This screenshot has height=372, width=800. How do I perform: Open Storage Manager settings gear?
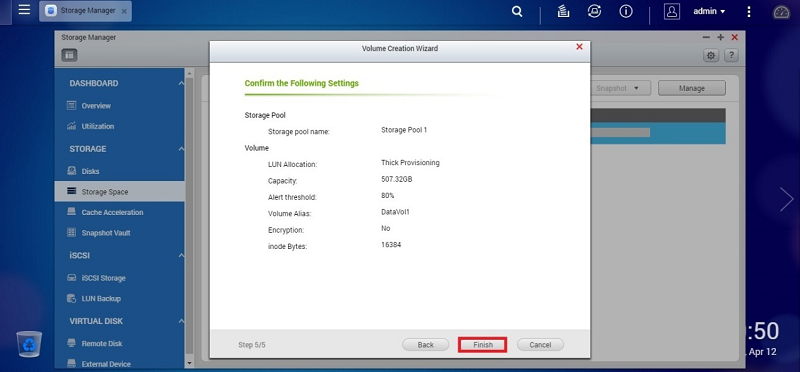click(x=711, y=56)
